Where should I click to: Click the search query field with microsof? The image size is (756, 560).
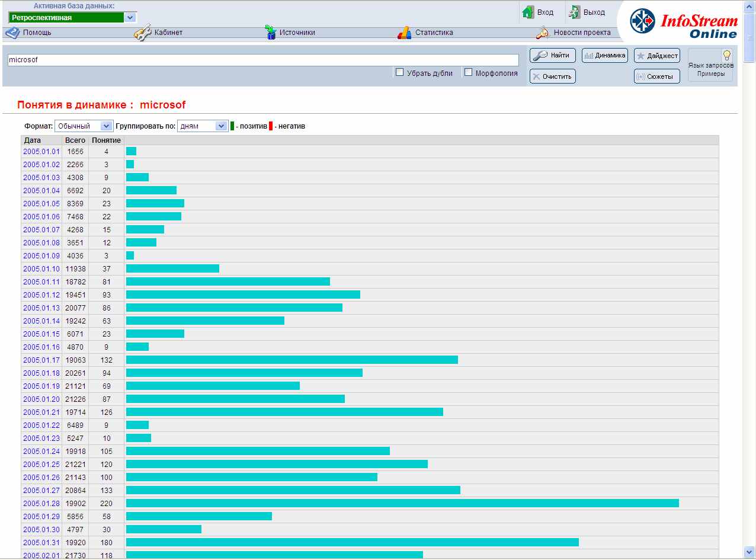[263, 60]
